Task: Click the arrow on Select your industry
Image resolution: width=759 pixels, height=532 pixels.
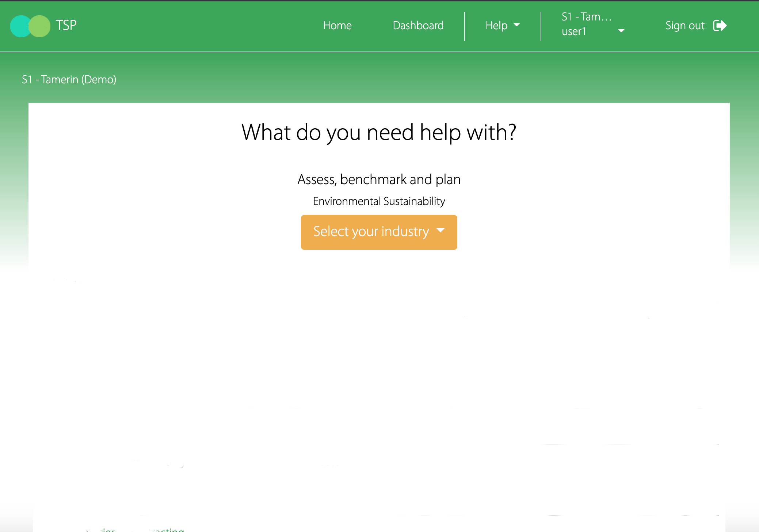Action: (x=440, y=230)
